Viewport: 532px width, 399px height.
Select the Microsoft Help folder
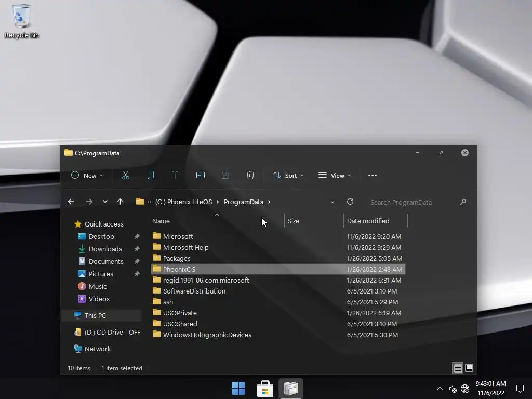click(278, 247)
